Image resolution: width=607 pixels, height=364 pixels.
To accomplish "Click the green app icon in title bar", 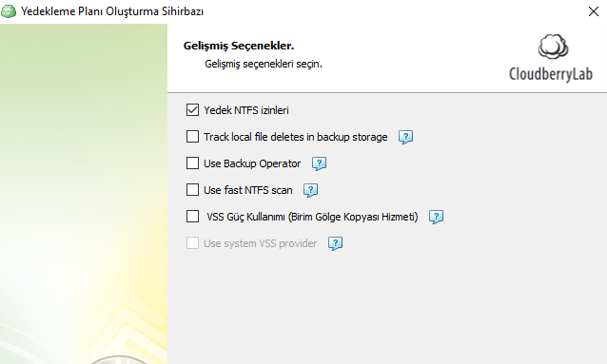I will click(x=9, y=11).
